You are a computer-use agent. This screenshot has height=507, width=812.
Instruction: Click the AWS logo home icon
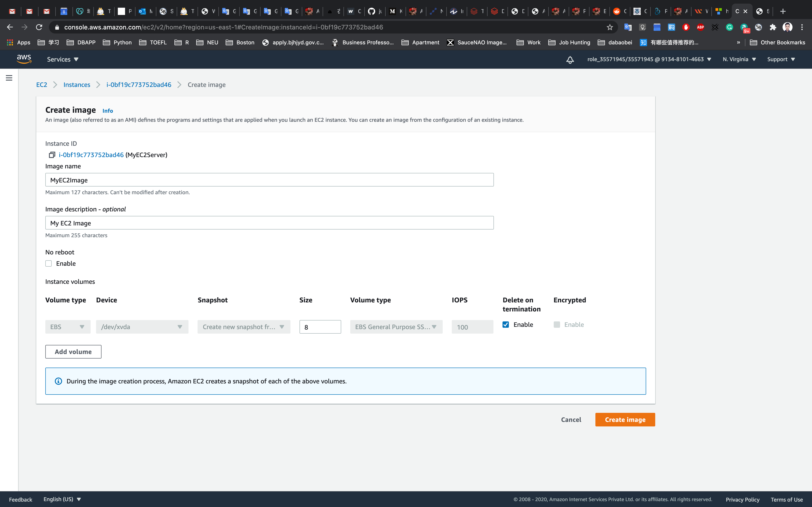(x=24, y=59)
